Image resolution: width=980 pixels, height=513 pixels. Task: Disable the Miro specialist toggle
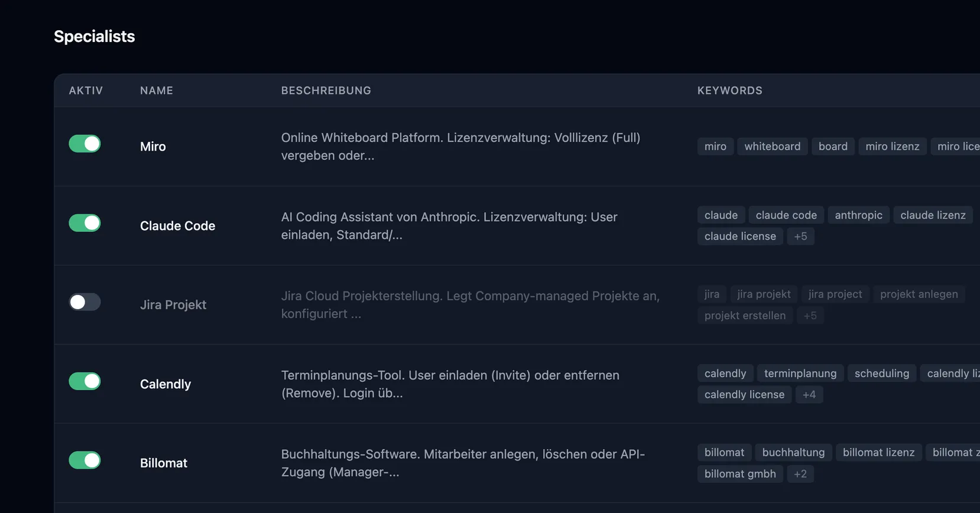85,144
